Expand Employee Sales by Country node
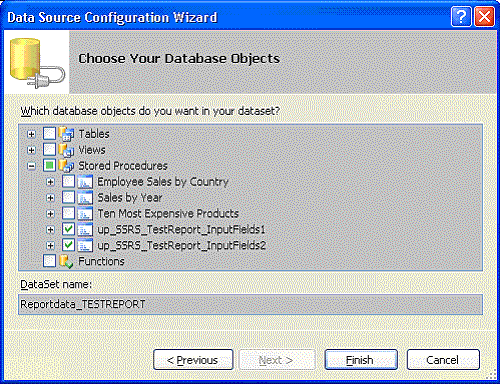The image size is (500, 385). point(50,182)
